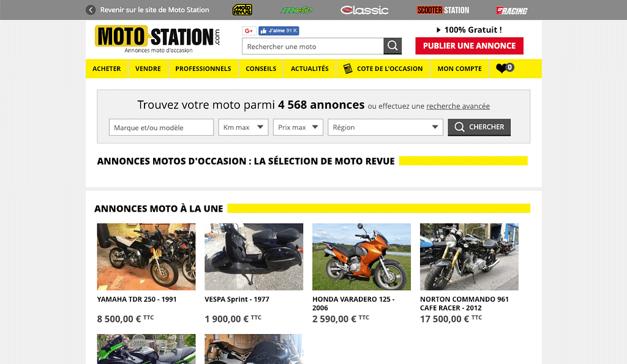Click the back arrow icon in top bar
627x364 pixels.
(x=91, y=10)
